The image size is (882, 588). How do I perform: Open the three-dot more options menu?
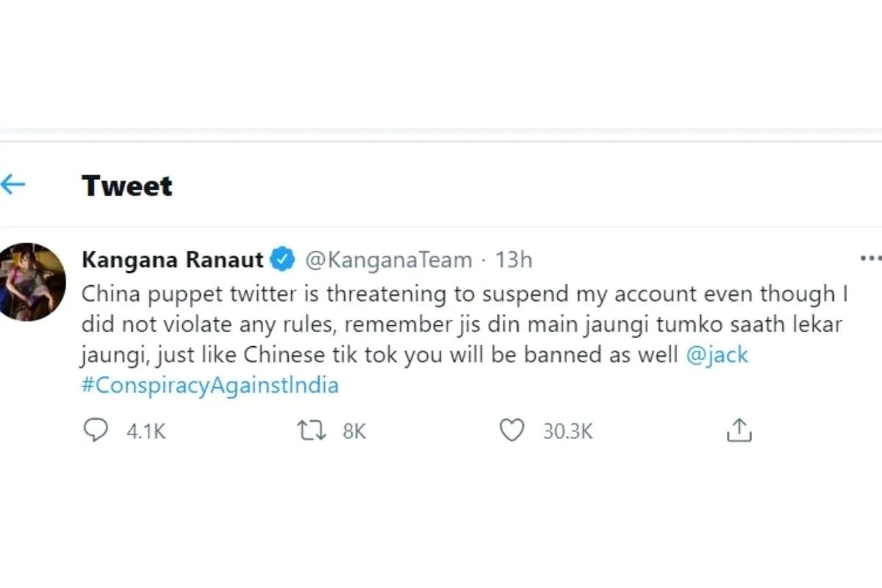[870, 259]
